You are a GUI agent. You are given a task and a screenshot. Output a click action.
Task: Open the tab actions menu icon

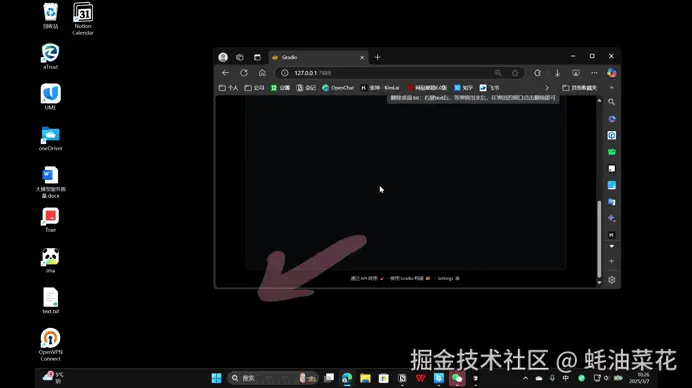[257, 57]
